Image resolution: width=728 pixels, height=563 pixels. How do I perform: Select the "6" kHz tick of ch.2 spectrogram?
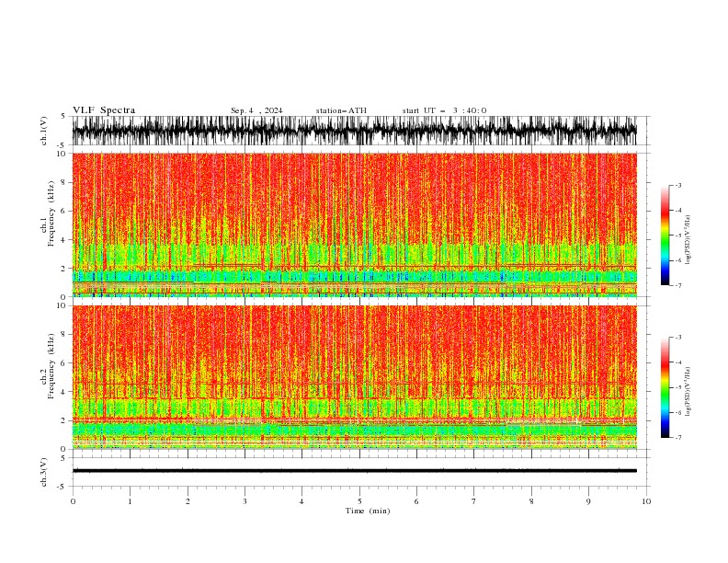pos(63,363)
